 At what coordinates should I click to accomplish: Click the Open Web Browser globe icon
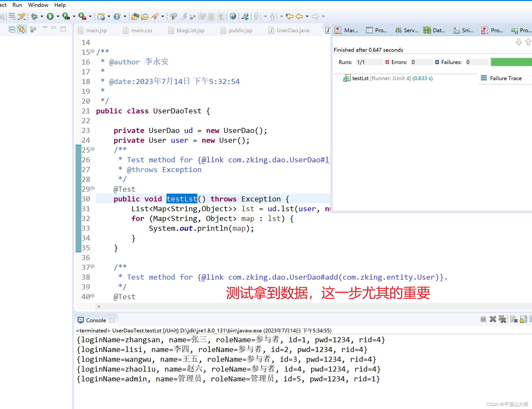tap(233, 16)
